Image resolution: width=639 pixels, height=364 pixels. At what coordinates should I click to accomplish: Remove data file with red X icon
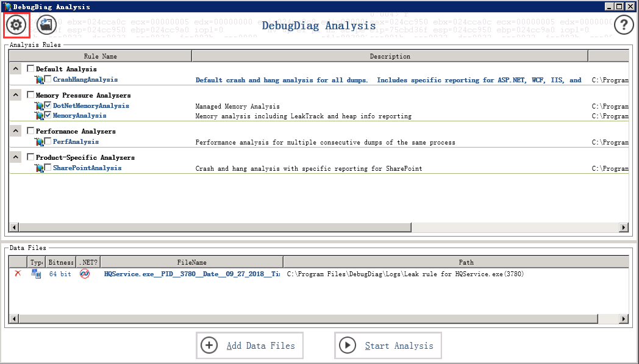click(x=18, y=274)
